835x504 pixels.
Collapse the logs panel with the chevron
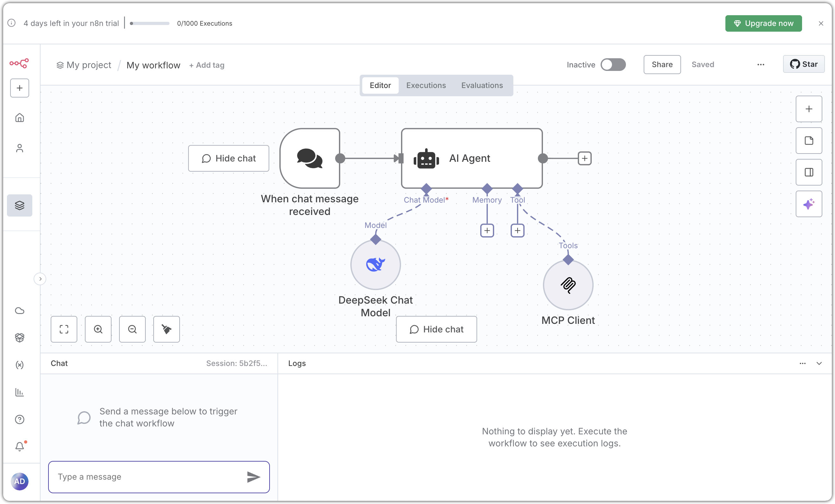819,363
